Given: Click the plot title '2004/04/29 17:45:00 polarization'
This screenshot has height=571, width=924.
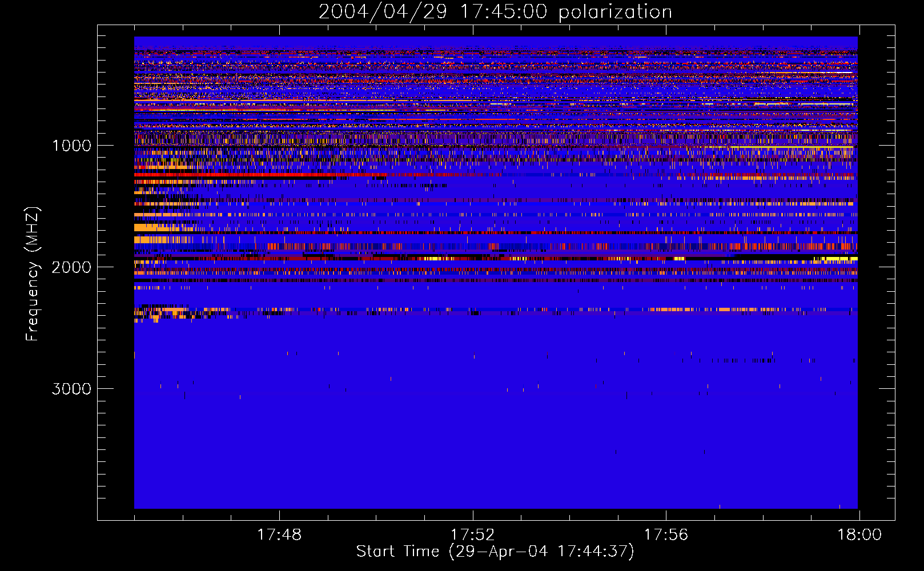Looking at the screenshot, I should [x=495, y=11].
